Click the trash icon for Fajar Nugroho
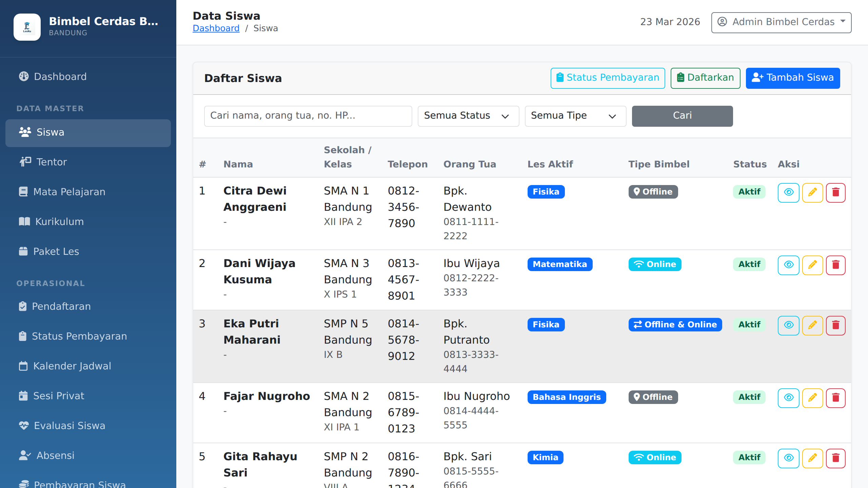This screenshot has width=868, height=488. (x=835, y=398)
